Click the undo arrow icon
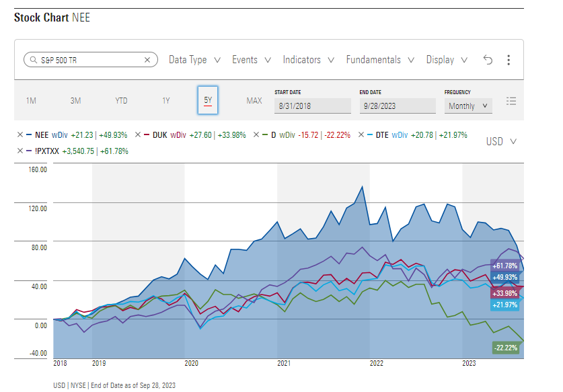The height and width of the screenshot is (392, 563). click(x=488, y=60)
